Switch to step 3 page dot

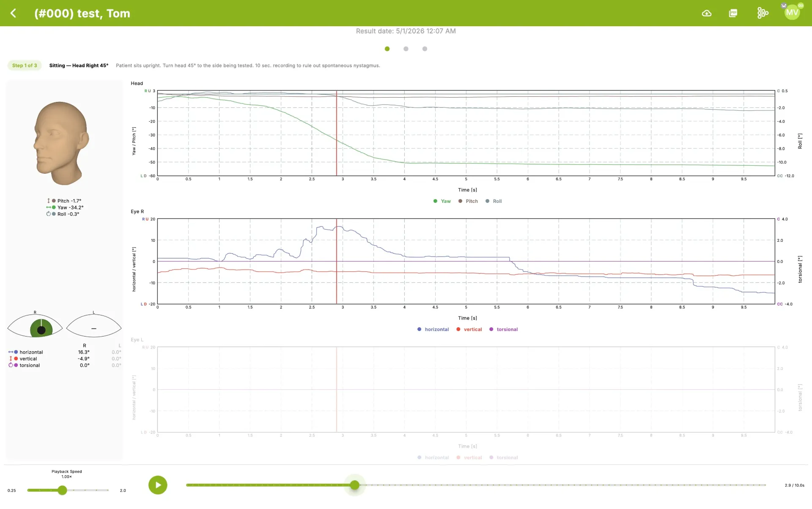point(425,49)
